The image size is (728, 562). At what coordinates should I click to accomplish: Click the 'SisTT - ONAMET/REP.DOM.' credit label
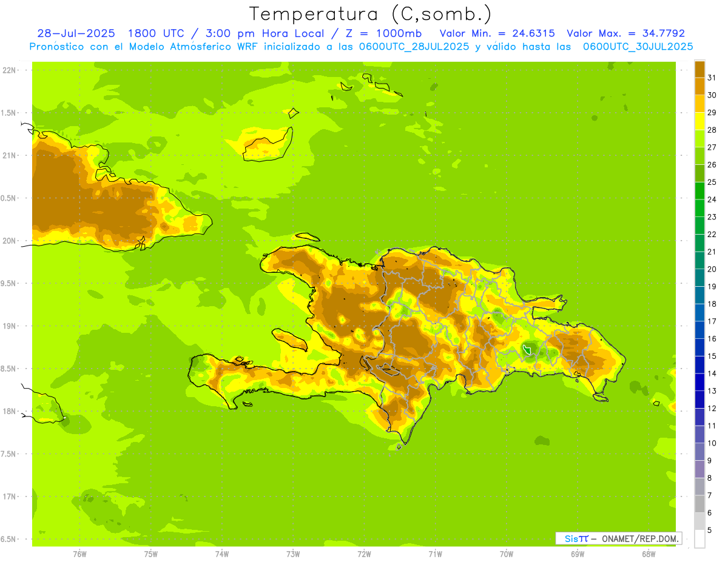click(x=619, y=538)
